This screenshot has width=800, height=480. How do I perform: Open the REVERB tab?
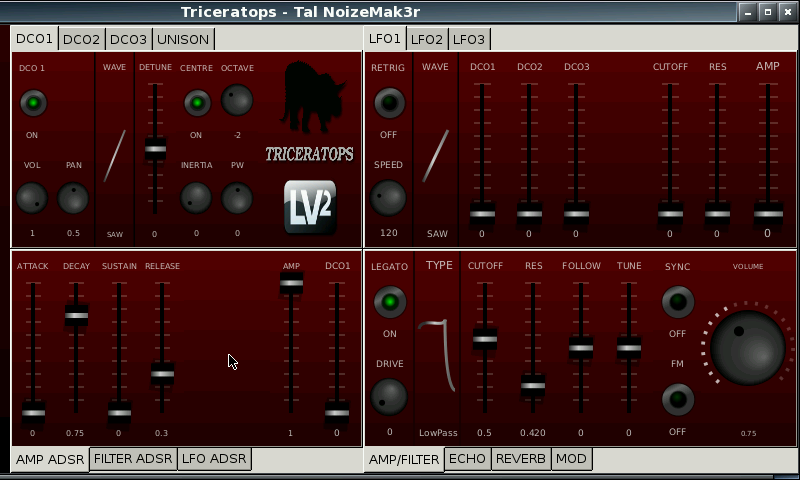pyautogui.click(x=521, y=459)
